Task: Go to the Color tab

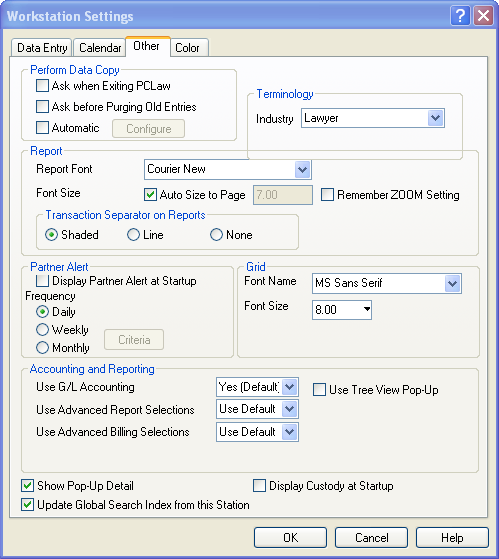Action: (188, 48)
